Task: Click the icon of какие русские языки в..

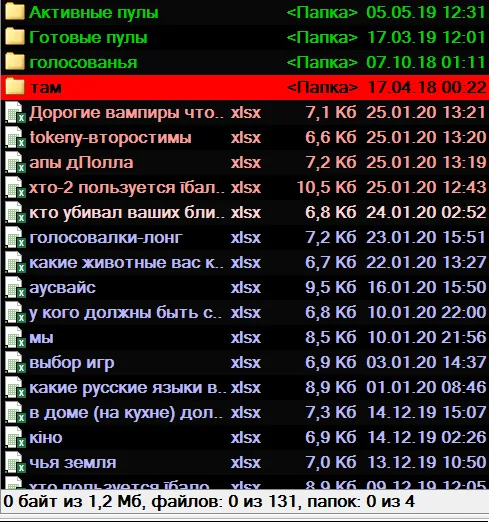Action: [16, 387]
